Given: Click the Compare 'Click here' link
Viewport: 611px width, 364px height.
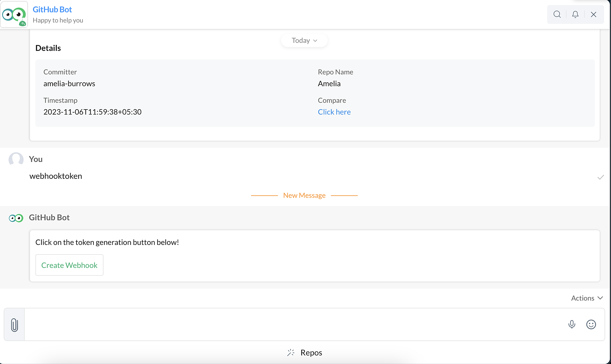Looking at the screenshot, I should [x=334, y=112].
